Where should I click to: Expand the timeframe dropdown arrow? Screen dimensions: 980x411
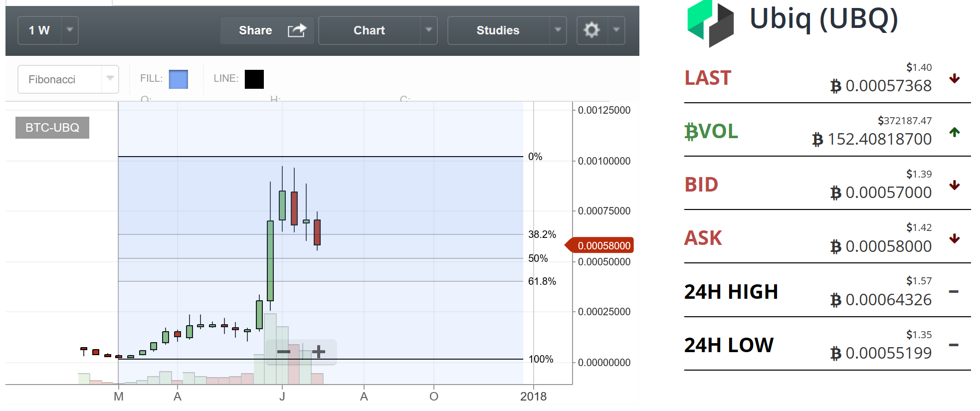tap(70, 30)
